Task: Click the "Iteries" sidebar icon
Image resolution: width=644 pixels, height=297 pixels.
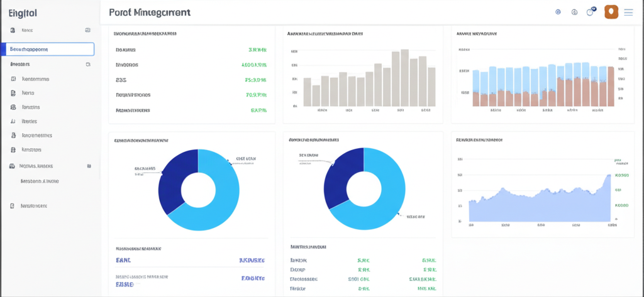Action: click(x=13, y=121)
